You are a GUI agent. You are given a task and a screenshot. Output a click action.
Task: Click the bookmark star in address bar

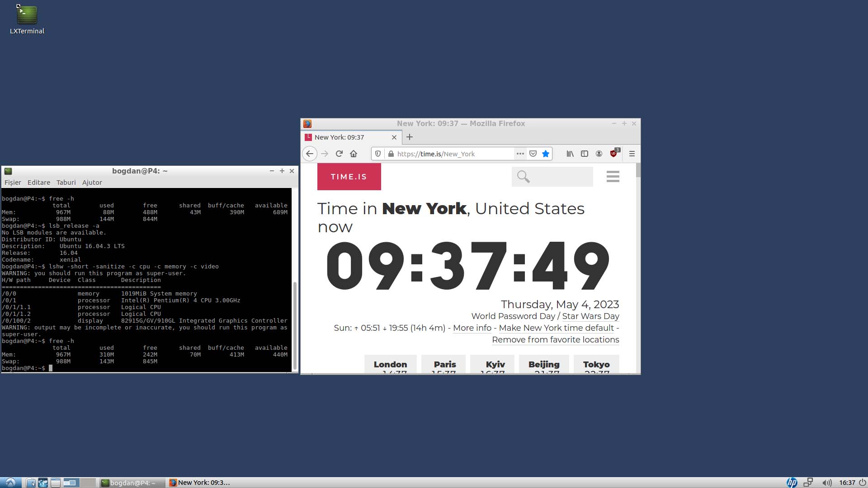(x=546, y=154)
